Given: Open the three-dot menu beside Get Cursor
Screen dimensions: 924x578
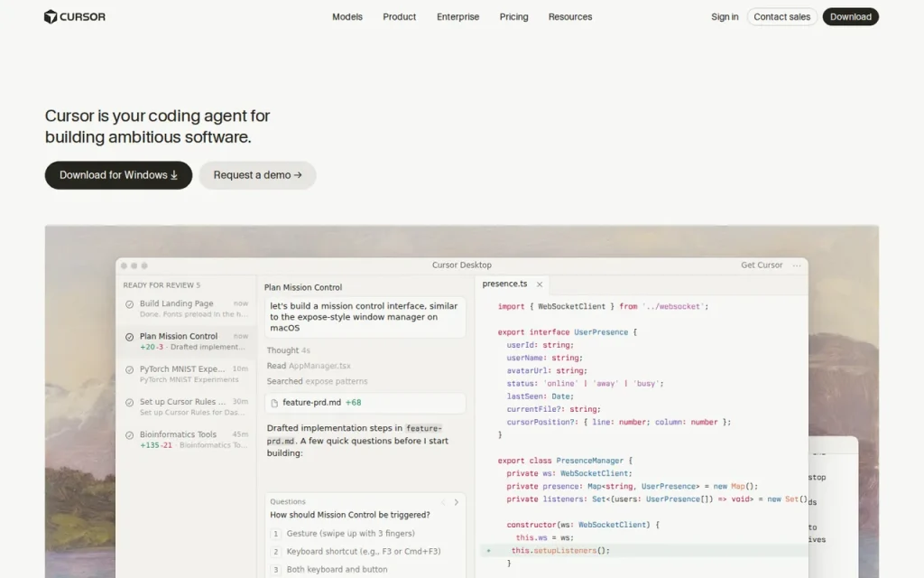Looking at the screenshot, I should [797, 266].
